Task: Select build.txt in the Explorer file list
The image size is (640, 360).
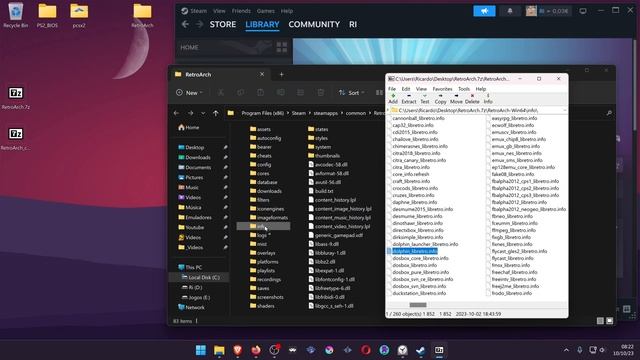Action: [321, 191]
